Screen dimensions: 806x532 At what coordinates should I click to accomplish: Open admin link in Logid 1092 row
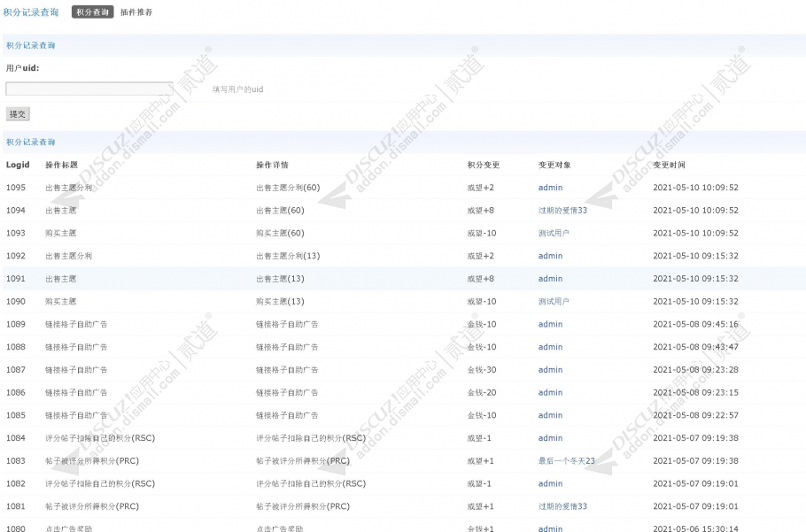pos(550,256)
